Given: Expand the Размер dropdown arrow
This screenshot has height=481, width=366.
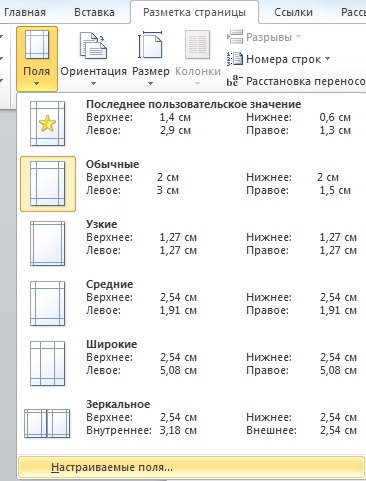Looking at the screenshot, I should [151, 83].
